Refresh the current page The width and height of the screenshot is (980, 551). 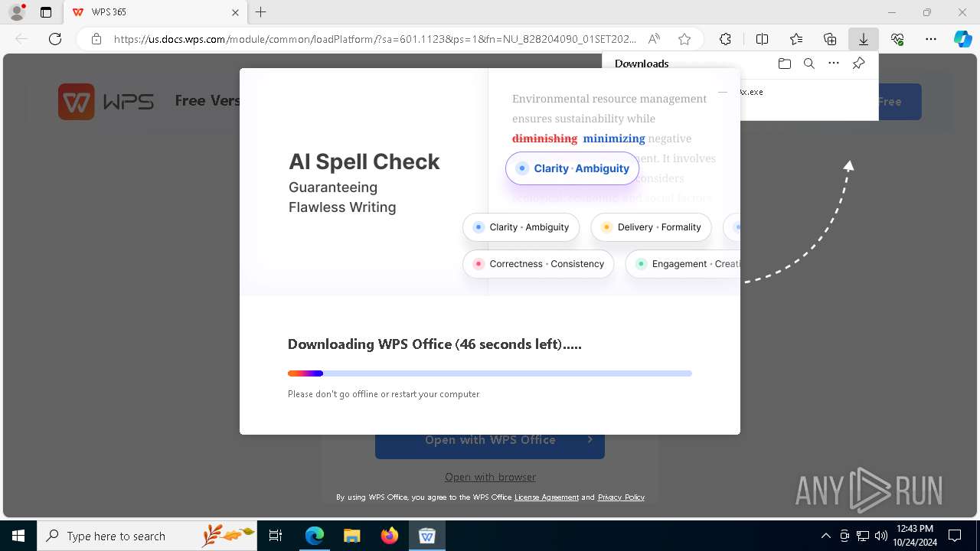click(55, 39)
